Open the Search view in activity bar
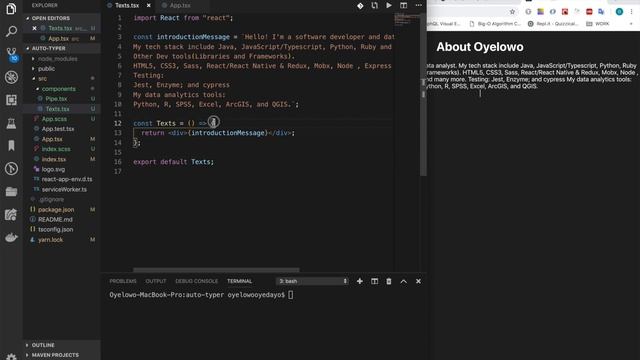The width and height of the screenshot is (640, 360). 11,31
